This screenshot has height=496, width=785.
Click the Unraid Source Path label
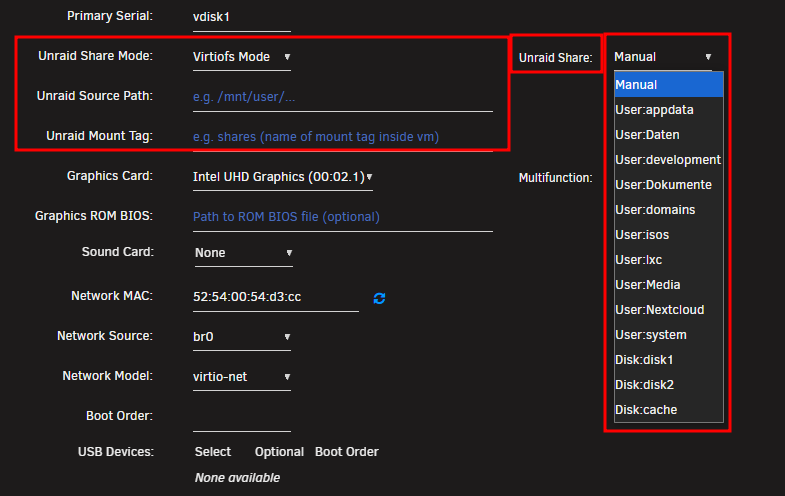(x=95, y=96)
